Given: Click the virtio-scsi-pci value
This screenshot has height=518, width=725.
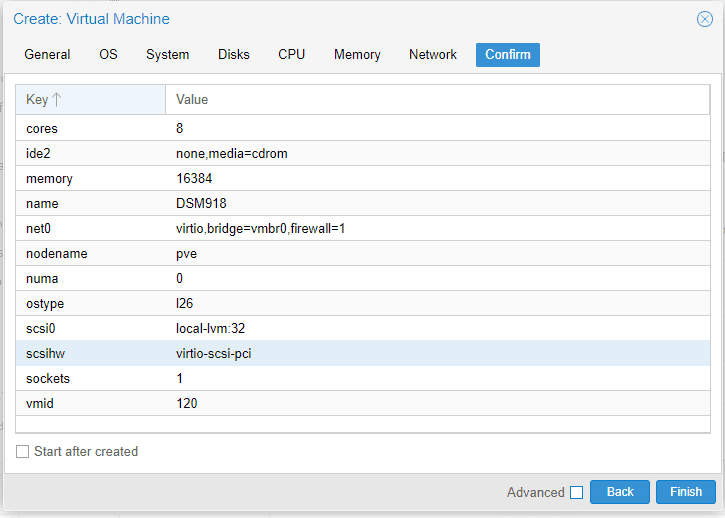Looking at the screenshot, I should click(x=214, y=354).
